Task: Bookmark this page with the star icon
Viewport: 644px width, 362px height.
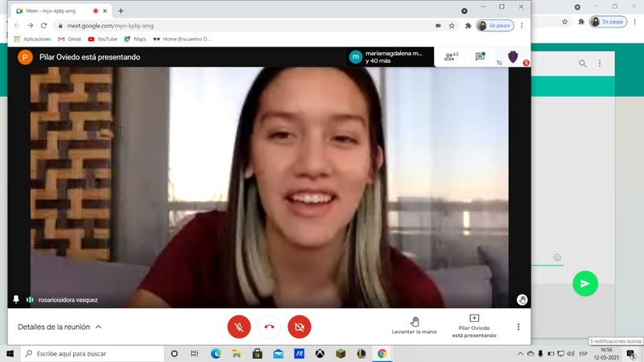Action: 452,26
